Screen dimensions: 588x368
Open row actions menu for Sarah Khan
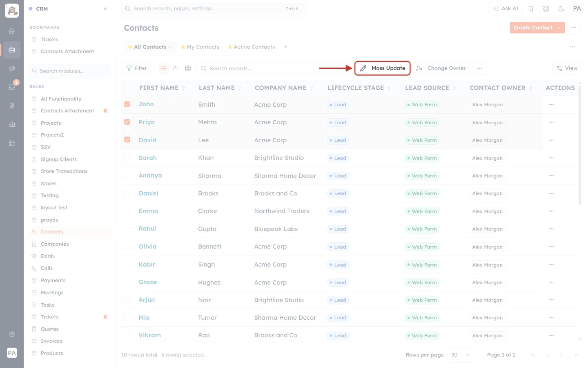coord(551,158)
